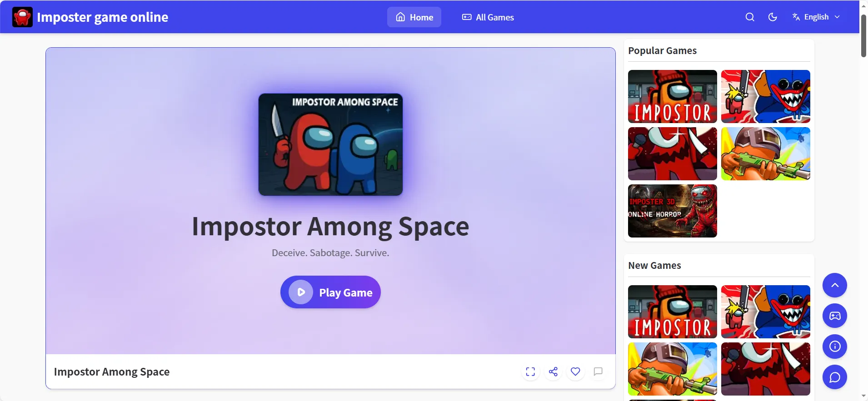Open Imposter 3D Online Horror game thumbnail
Image resolution: width=868 pixels, height=401 pixels.
672,211
